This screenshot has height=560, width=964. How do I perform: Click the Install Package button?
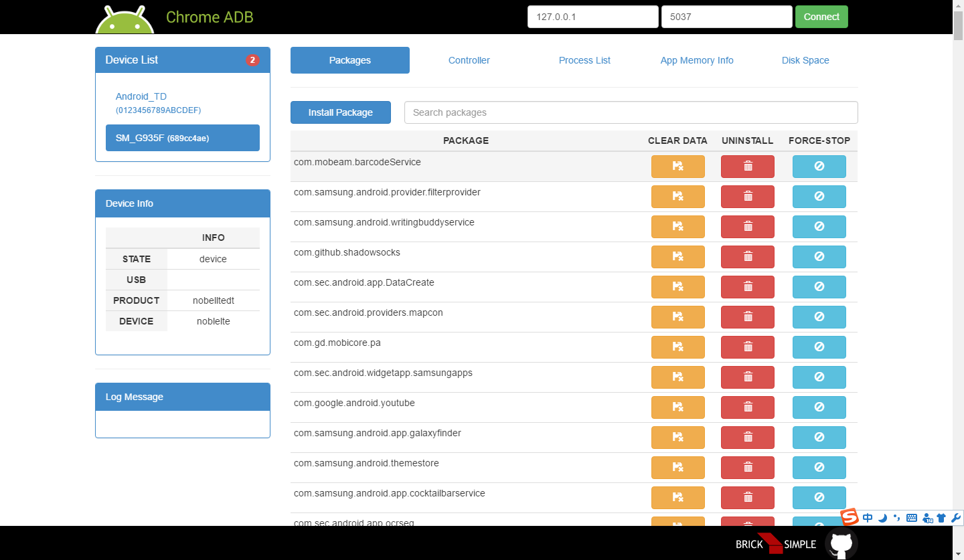click(x=340, y=112)
